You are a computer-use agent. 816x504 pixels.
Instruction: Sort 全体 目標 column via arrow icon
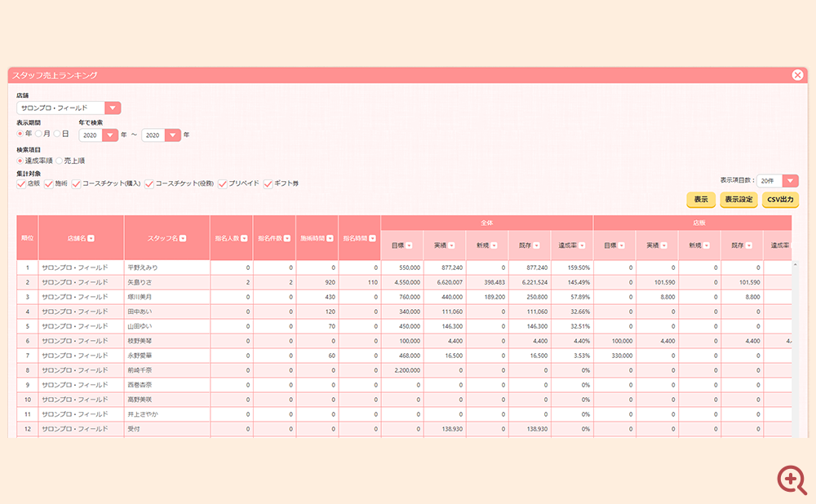point(409,245)
